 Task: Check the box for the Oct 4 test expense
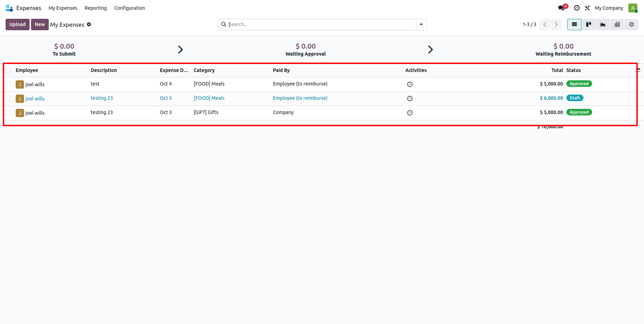[x=8, y=84]
